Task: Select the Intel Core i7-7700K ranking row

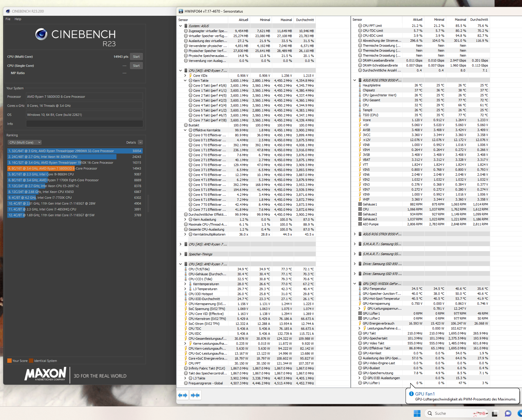Action: pyautogui.click(x=75, y=198)
